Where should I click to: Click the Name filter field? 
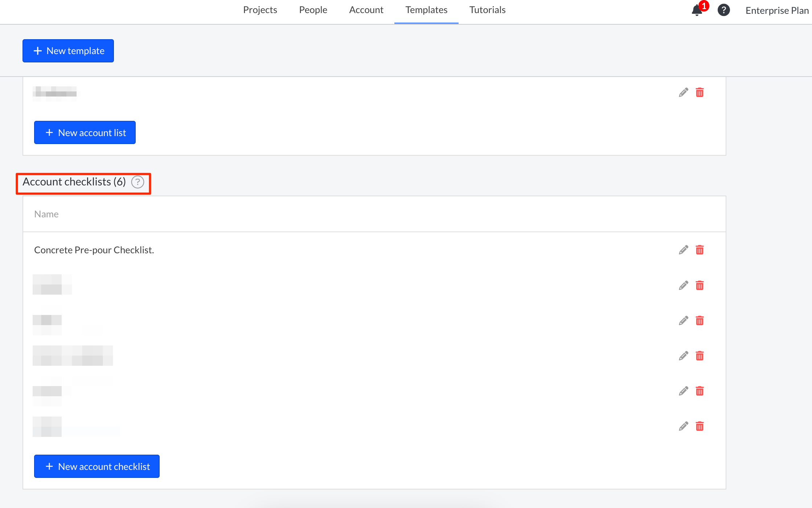point(46,214)
